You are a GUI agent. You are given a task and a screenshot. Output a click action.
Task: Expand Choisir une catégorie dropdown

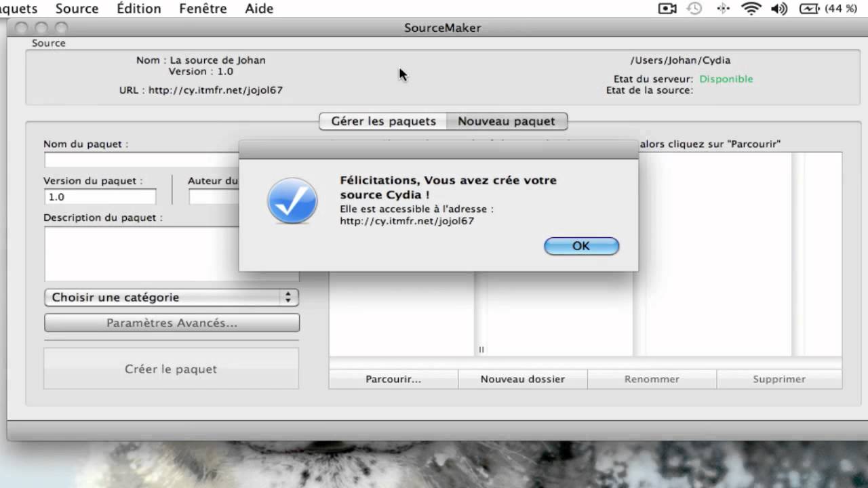[x=172, y=298]
